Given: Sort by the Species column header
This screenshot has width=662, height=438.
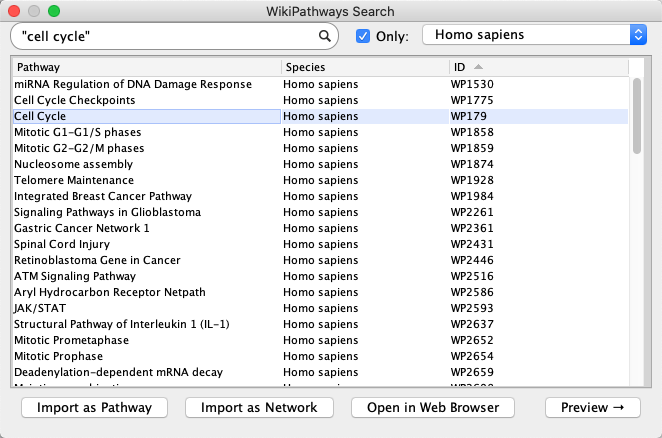Looking at the screenshot, I should (364, 67).
